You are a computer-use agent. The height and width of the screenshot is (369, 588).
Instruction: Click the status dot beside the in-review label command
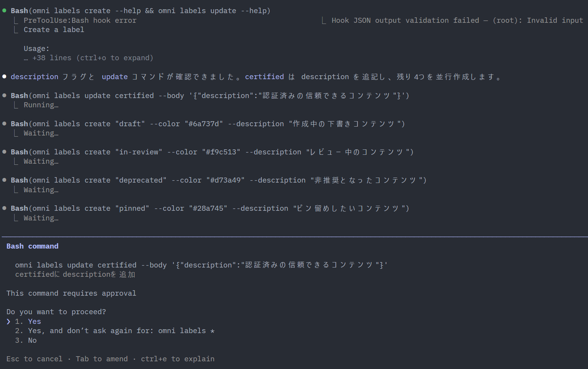4,152
